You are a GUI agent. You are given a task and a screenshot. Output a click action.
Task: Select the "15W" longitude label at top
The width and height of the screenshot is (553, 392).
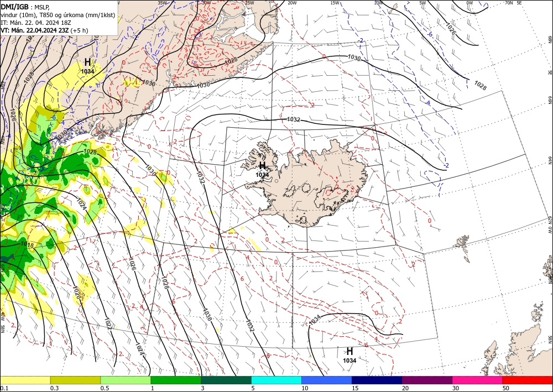pyautogui.click(x=335, y=2)
